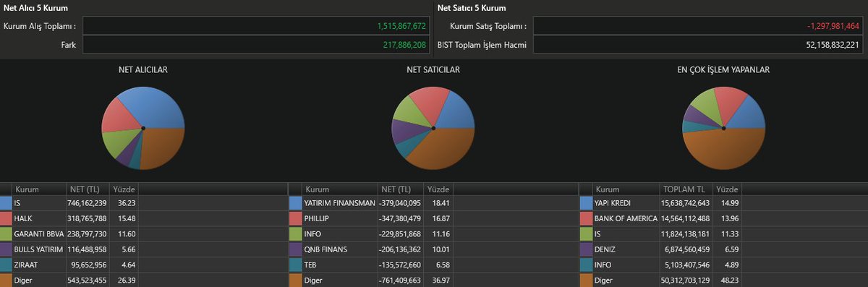
Task: Select the BULLS YATIRIM row
Action: point(143,249)
